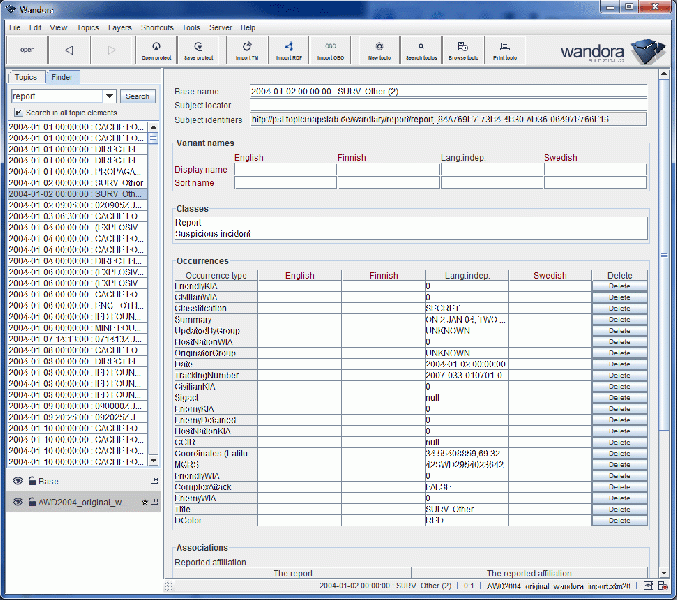Viewport: 677px width, 600px height.
Task: Open the Search topics tool
Action: click(421, 49)
